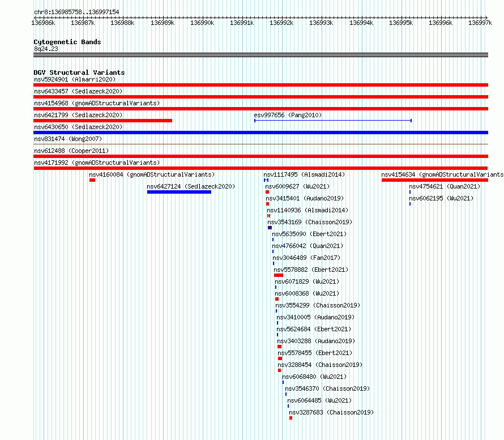
Task: Open nsv4160084 (gnomADStructuralVariants) label
Action: pos(152,174)
